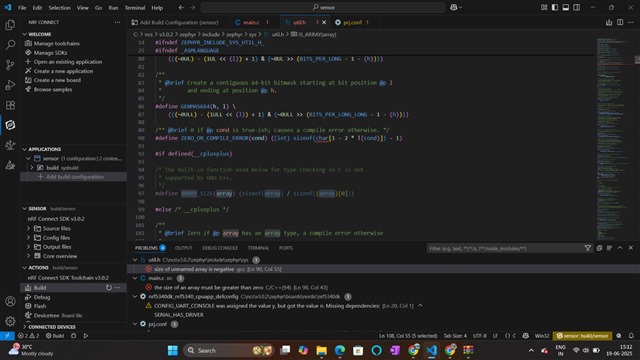Click Manage toolchains link
This screenshot has width=640, height=360.
pos(56,44)
